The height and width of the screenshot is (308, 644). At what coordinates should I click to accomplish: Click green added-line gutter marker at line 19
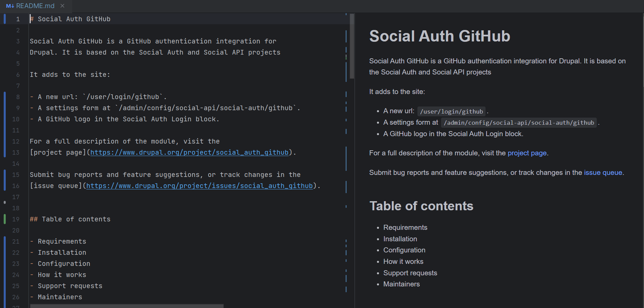point(5,219)
